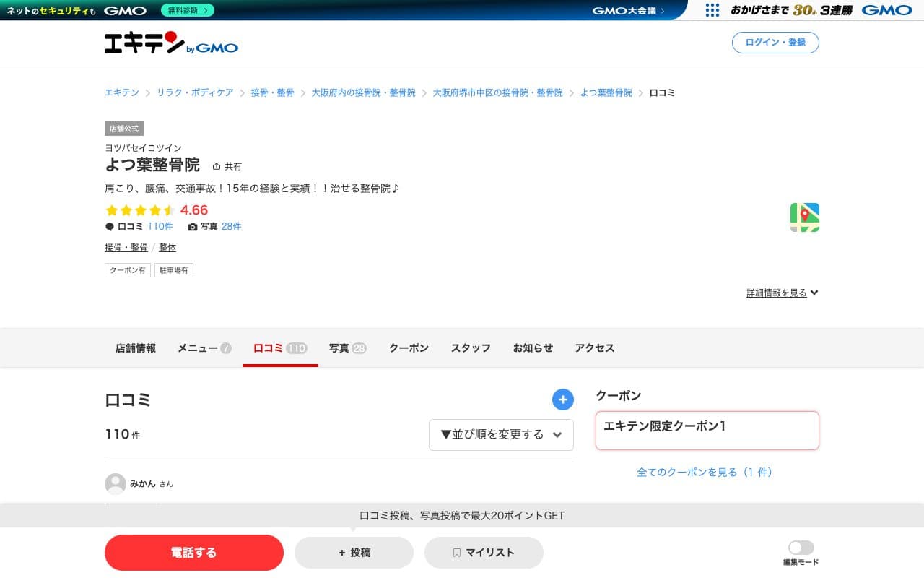Click the blue plus icon to add a review
The height and width of the screenshot is (578, 924).
point(563,399)
